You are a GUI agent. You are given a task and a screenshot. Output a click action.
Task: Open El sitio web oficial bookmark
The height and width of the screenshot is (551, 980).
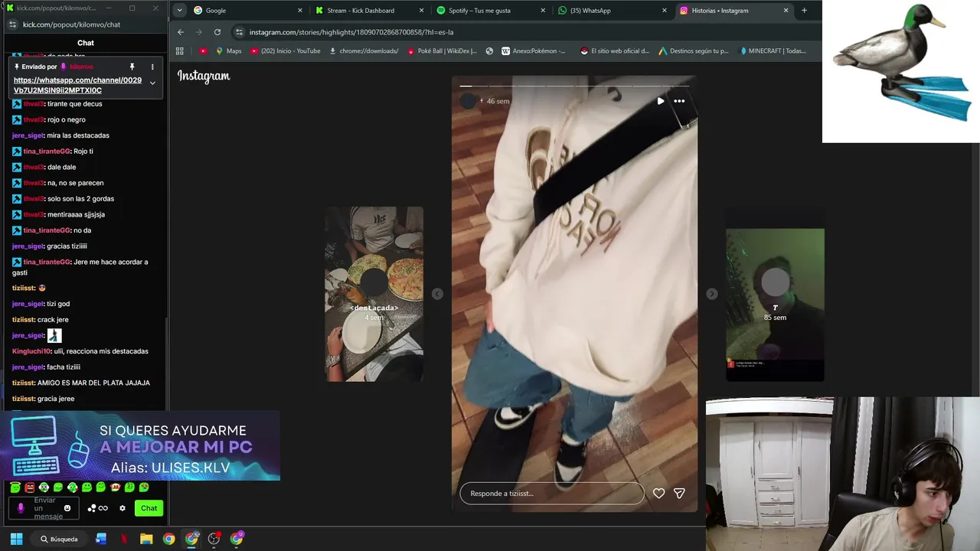pos(614,51)
